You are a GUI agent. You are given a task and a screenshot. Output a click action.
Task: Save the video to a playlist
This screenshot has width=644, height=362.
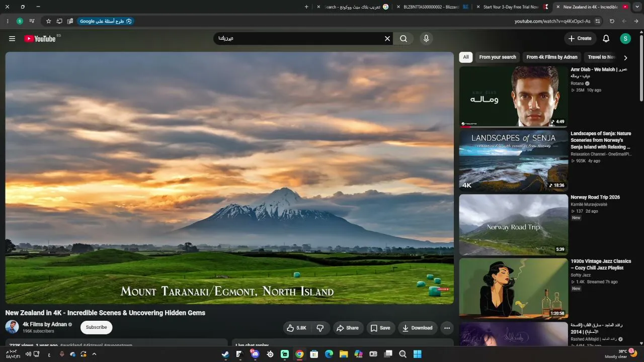380,328
